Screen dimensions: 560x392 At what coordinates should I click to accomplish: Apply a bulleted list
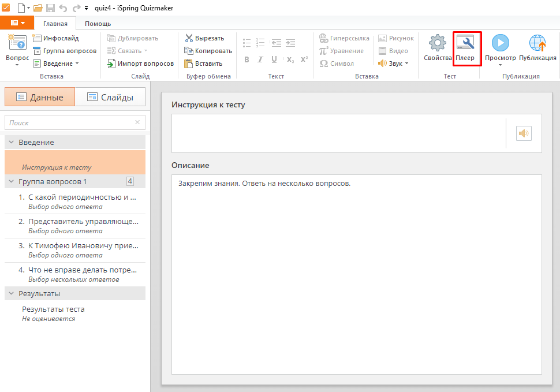pos(247,43)
